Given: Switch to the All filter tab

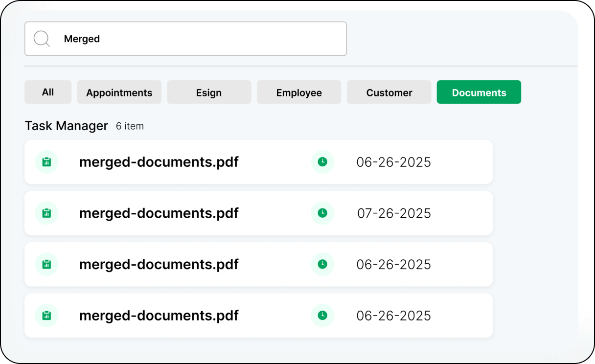Looking at the screenshot, I should click(x=48, y=92).
